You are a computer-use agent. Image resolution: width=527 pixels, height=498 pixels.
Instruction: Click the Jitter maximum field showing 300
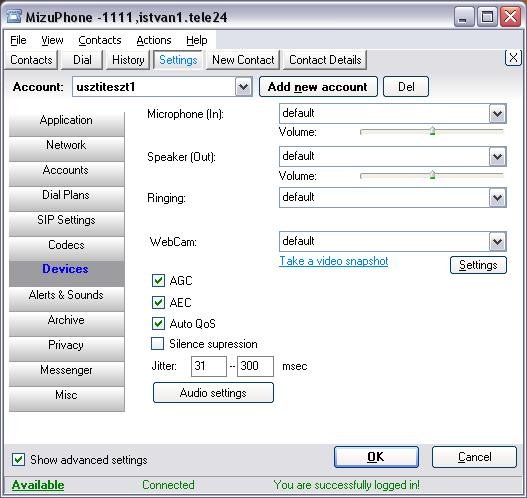(255, 366)
